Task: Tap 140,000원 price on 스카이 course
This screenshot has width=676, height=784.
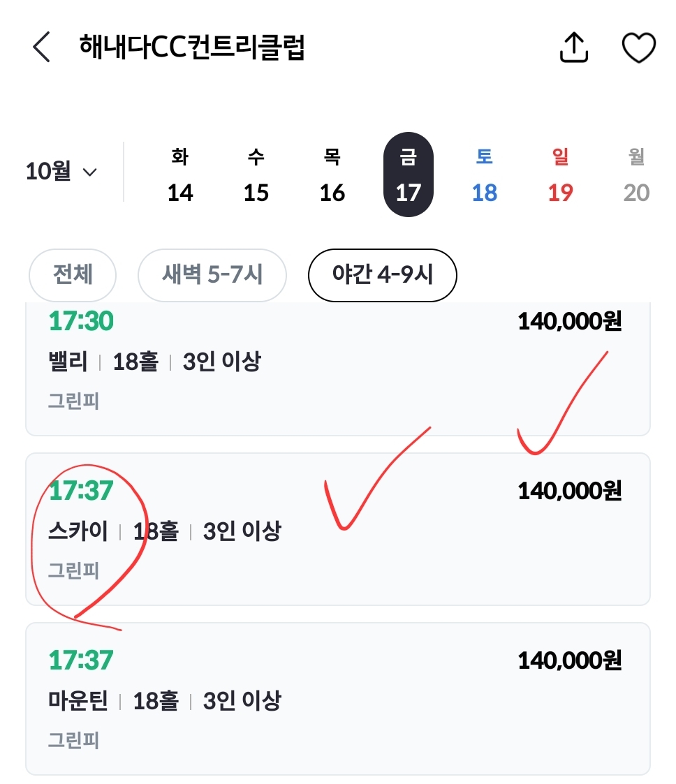Action: tap(569, 491)
